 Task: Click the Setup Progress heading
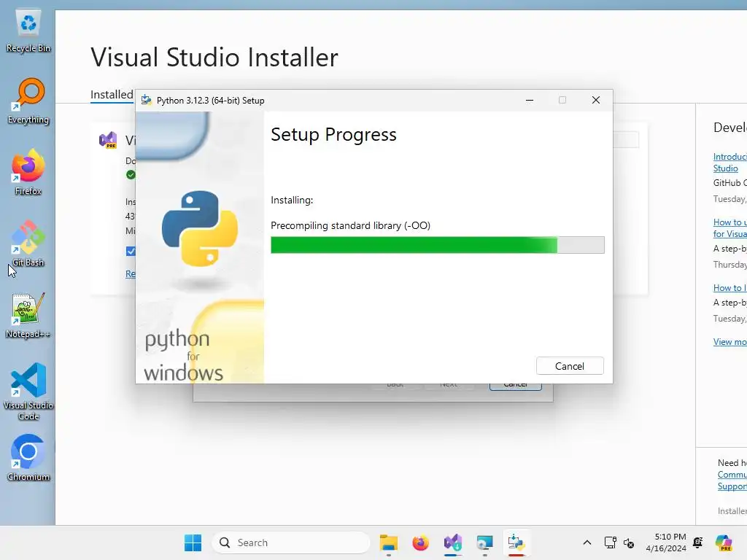pos(333,135)
